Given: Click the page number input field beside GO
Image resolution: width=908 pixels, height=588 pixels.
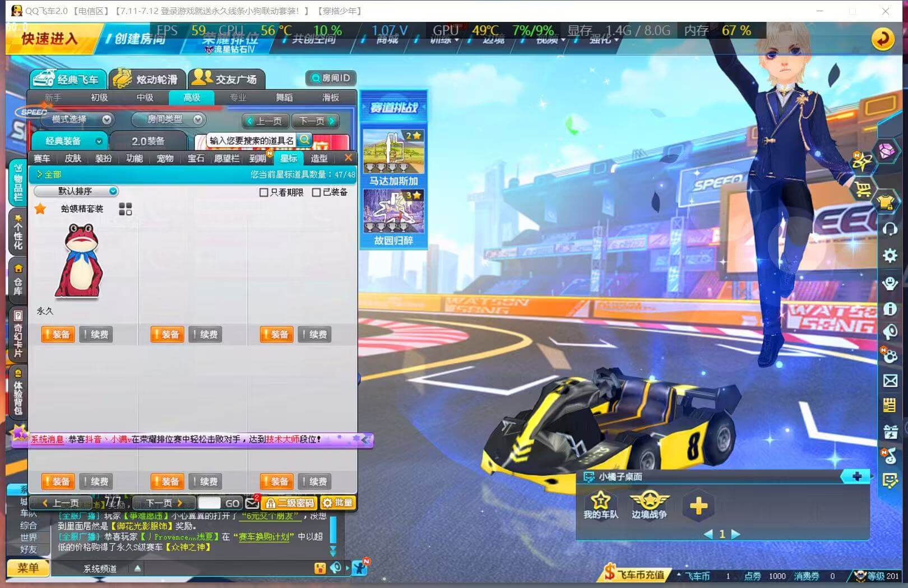Looking at the screenshot, I should 209,503.
